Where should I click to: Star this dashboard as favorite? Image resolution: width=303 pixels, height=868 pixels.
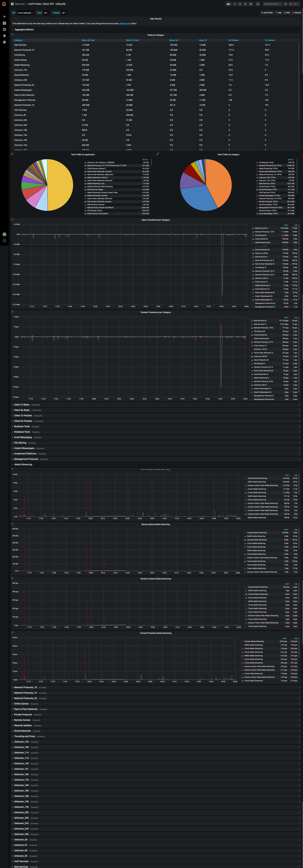tap(235, 4)
